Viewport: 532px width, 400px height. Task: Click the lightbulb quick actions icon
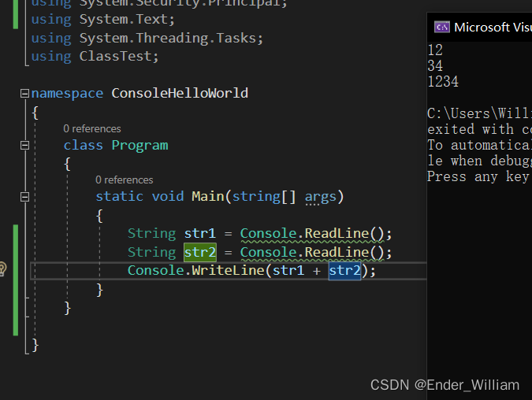[2, 270]
